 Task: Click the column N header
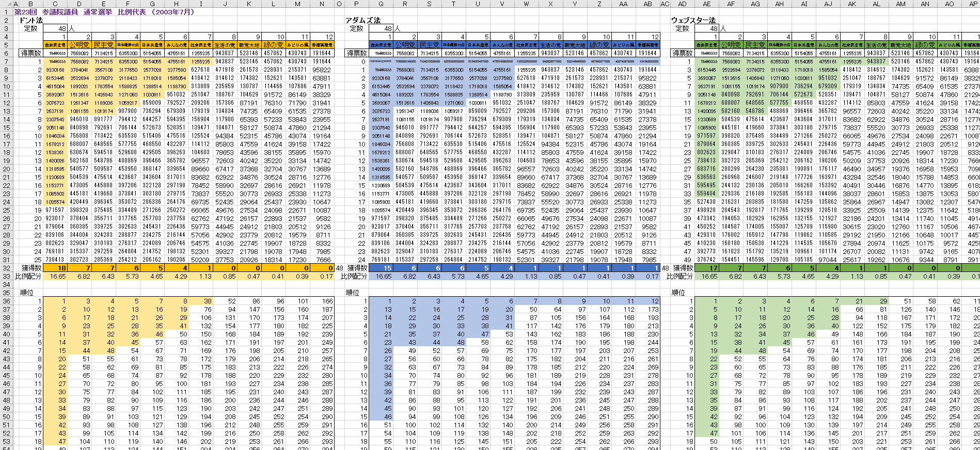pyautogui.click(x=322, y=4)
